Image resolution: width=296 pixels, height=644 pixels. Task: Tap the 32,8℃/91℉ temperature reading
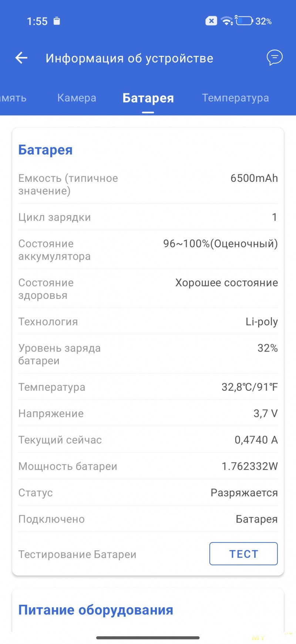[249, 387]
